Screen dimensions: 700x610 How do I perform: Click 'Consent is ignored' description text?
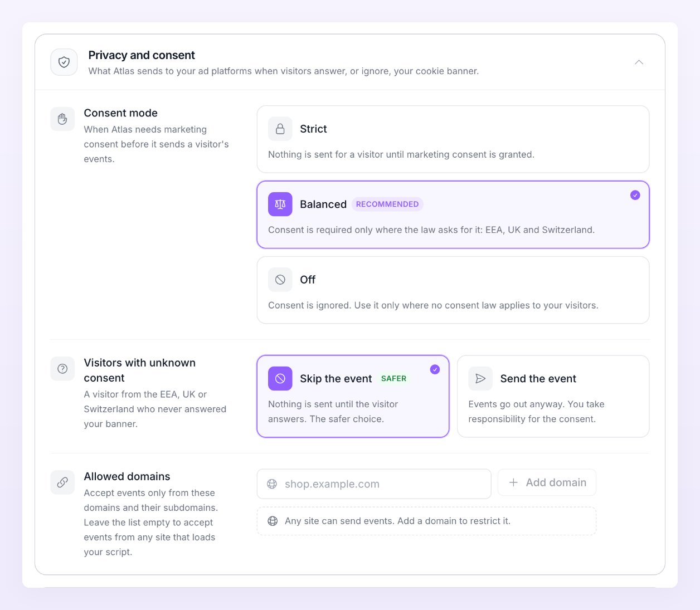tap(433, 305)
